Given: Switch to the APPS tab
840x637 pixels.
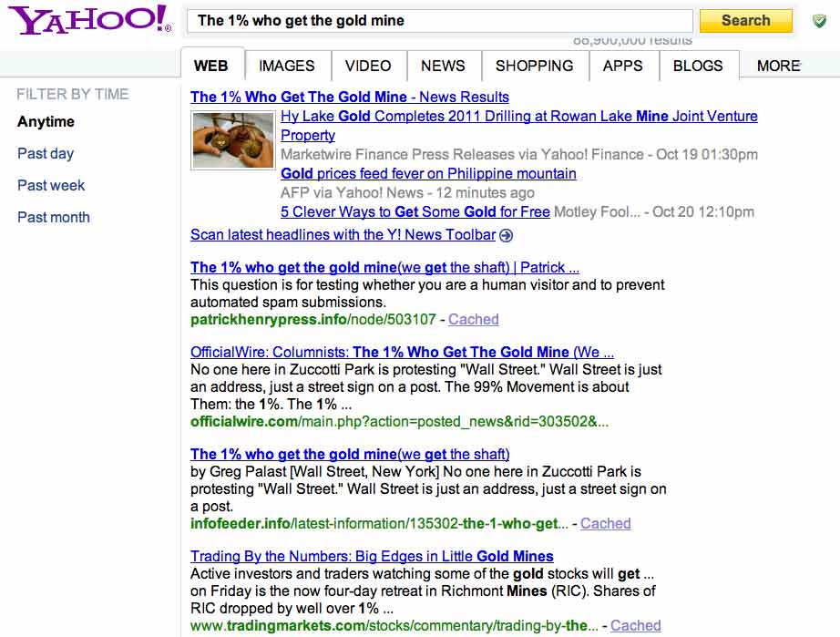Looking at the screenshot, I should (623, 66).
